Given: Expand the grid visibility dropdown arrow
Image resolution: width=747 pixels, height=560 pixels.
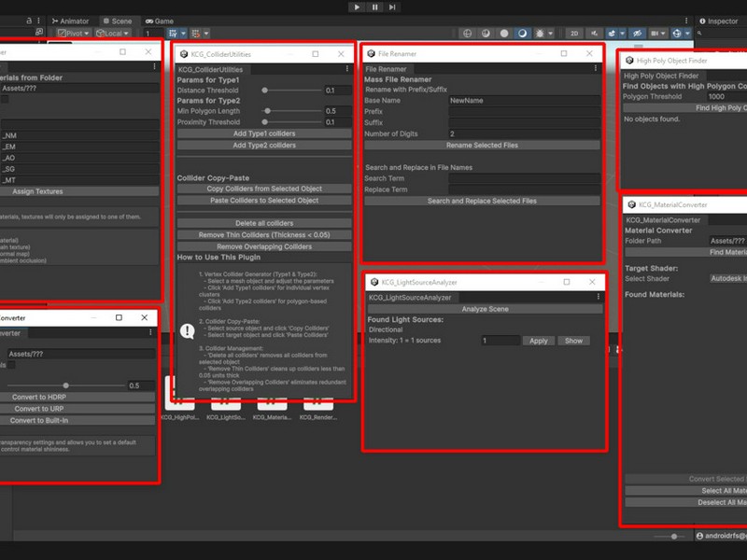Looking at the screenshot, I should (x=183, y=34).
